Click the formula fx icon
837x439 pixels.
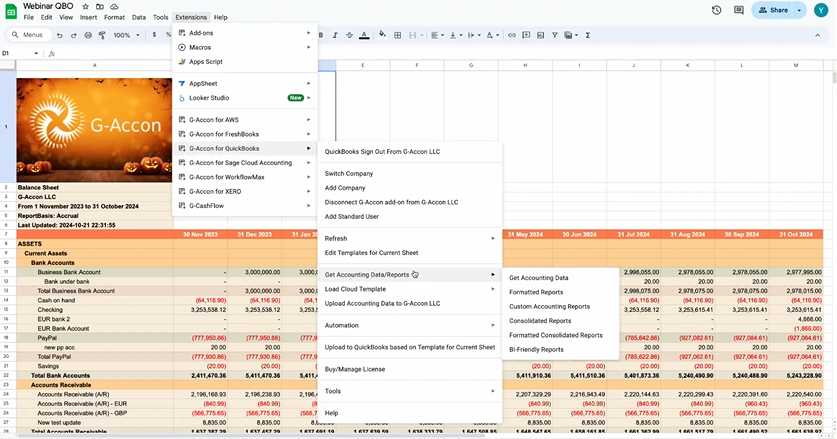[52, 53]
